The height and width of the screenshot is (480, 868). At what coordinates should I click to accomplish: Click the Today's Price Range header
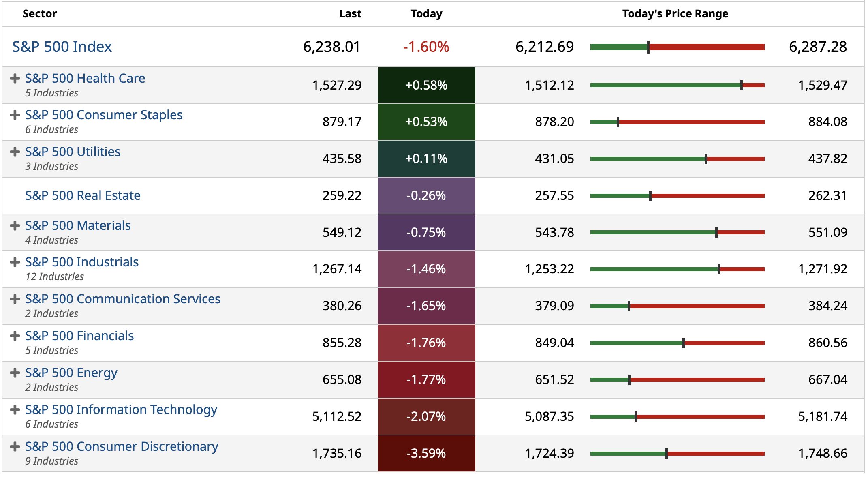coord(675,14)
